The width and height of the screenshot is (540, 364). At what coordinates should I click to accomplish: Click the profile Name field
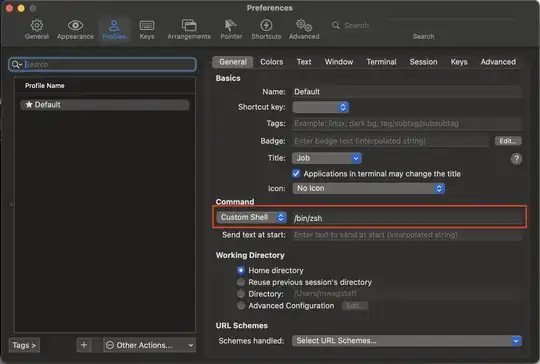tap(407, 92)
